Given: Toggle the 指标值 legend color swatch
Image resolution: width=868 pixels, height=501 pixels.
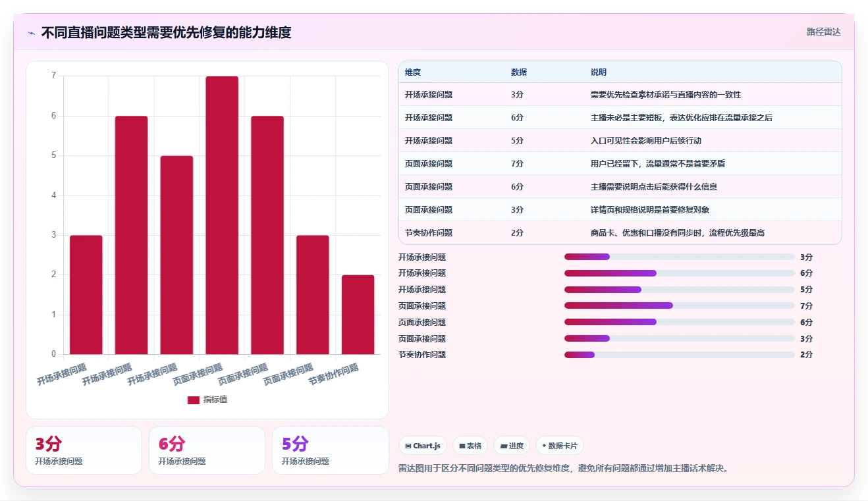Looking at the screenshot, I should (x=193, y=400).
